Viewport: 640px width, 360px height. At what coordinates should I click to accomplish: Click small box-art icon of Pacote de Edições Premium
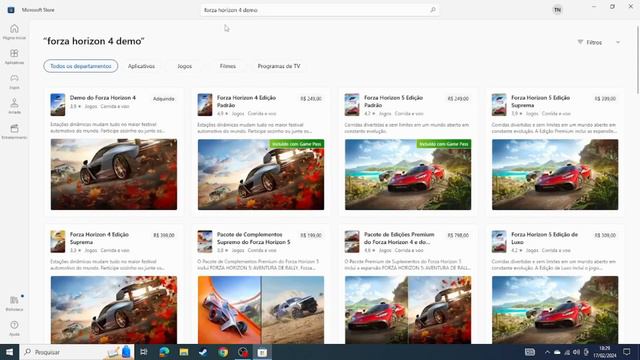pos(352,242)
